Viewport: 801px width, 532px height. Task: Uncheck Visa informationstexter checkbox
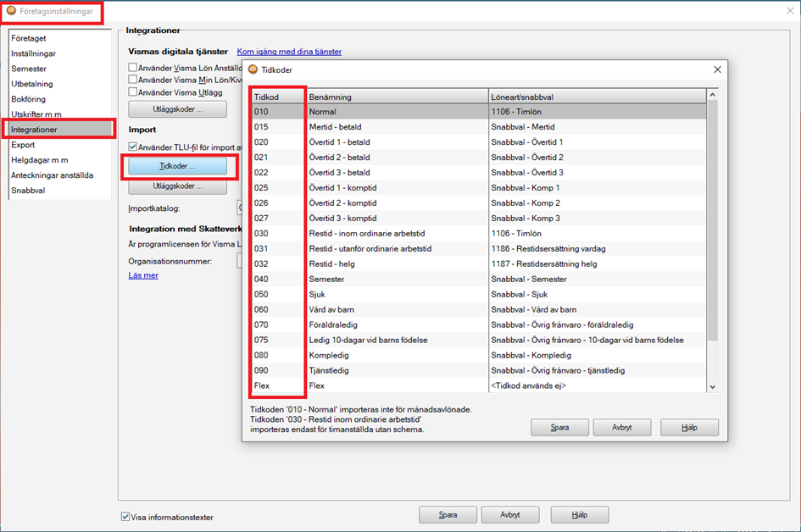click(126, 517)
